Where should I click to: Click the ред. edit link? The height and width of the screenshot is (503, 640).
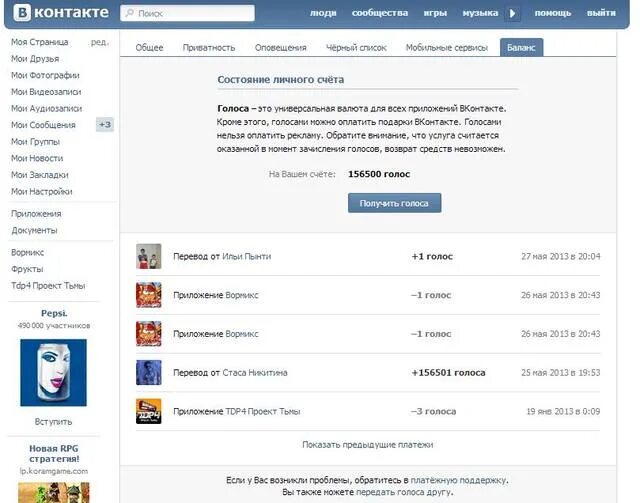tap(100, 42)
